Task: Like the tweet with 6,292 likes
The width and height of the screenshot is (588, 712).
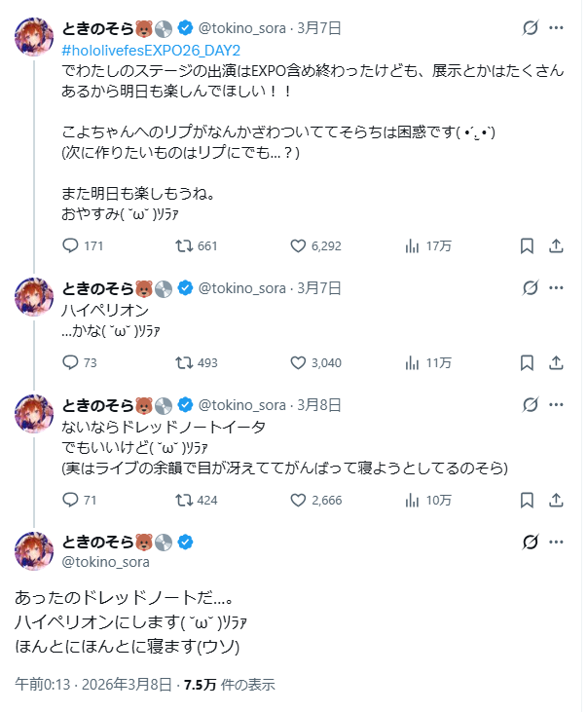Action: (x=299, y=246)
